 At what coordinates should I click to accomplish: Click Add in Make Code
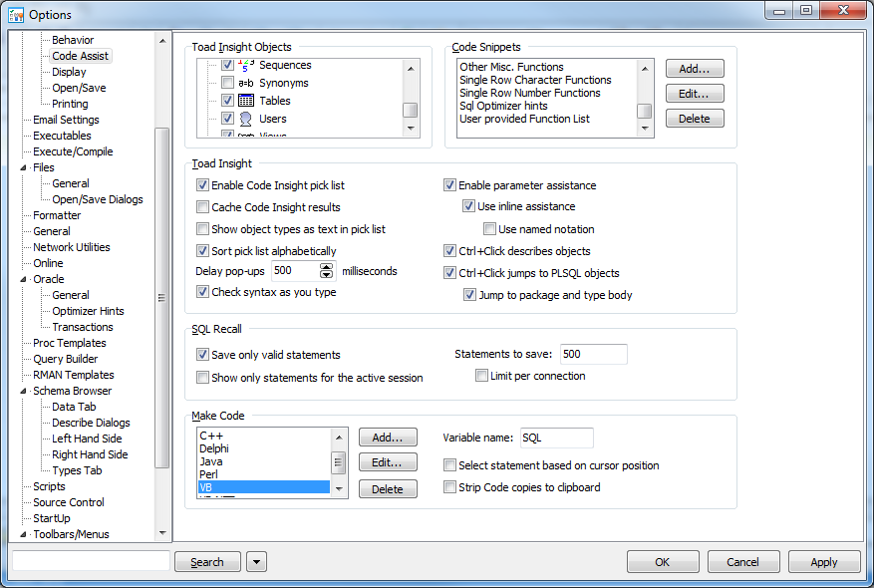coord(388,438)
